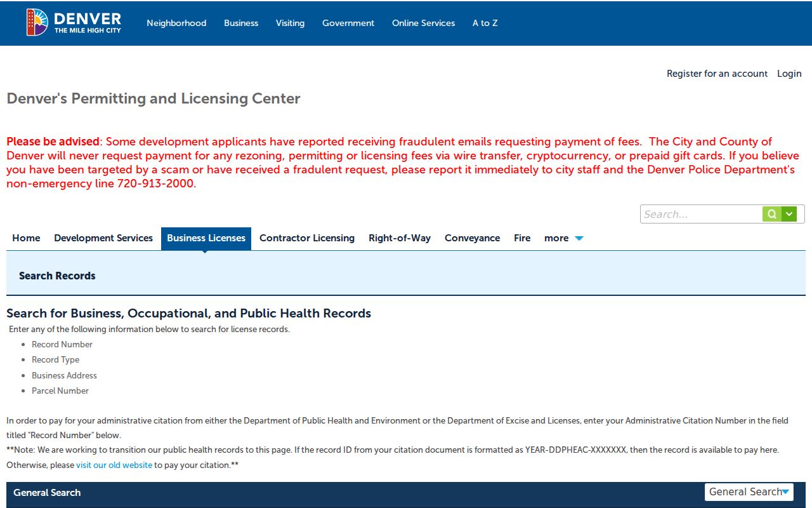Screen dimensions: 812x508
Task: Click the Register for an account link
Action: tap(717, 74)
